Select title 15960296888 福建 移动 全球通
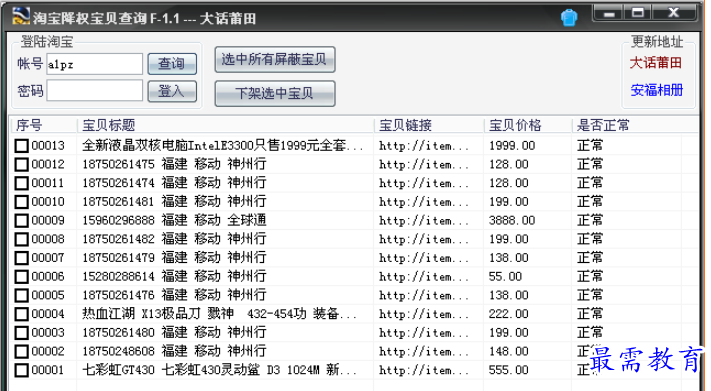 coord(174,220)
